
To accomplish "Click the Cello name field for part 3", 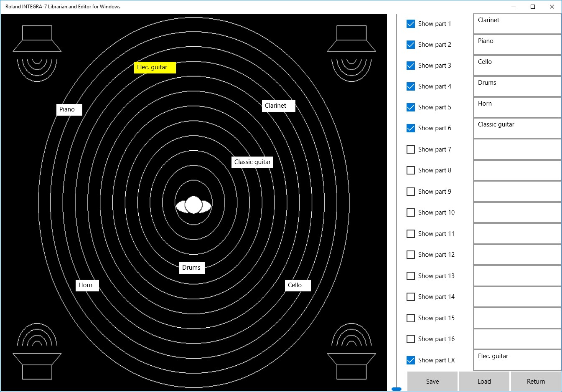I will (x=517, y=66).
